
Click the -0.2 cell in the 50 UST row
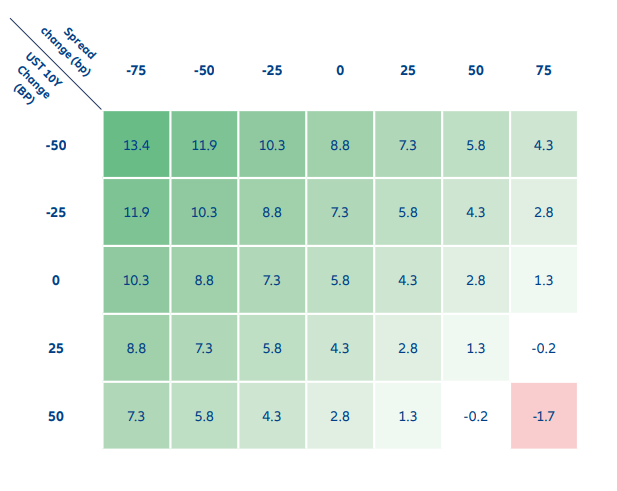pos(475,415)
